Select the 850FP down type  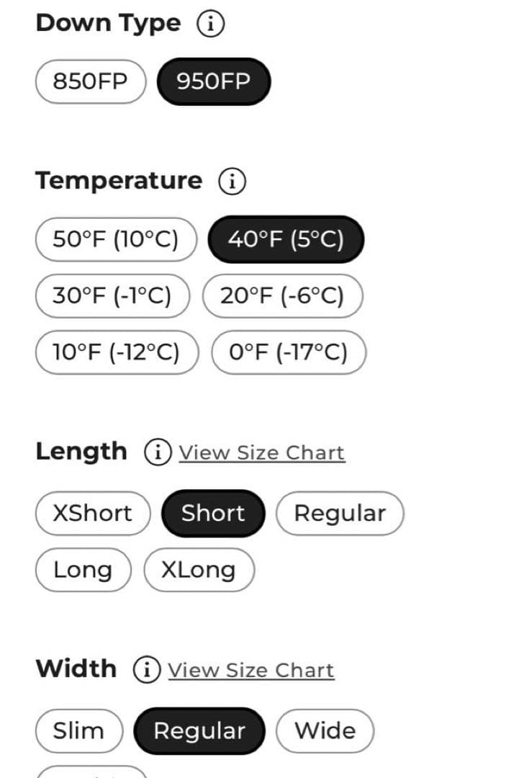(x=90, y=81)
